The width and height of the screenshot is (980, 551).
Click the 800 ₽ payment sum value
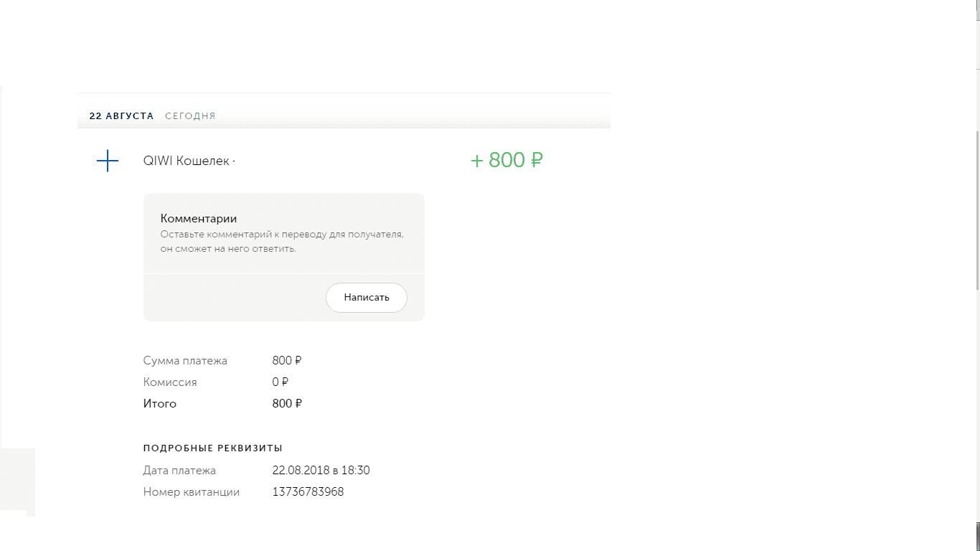click(x=287, y=361)
